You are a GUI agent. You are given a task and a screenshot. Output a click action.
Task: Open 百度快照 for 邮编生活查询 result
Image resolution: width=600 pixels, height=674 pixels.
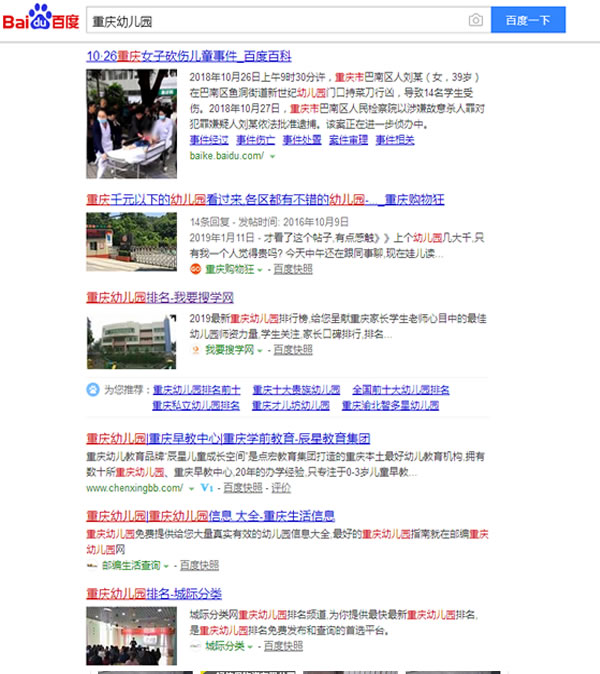(199, 565)
